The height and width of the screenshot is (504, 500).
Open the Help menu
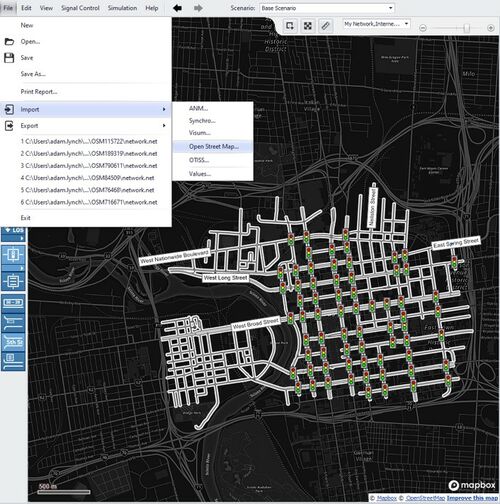point(152,8)
